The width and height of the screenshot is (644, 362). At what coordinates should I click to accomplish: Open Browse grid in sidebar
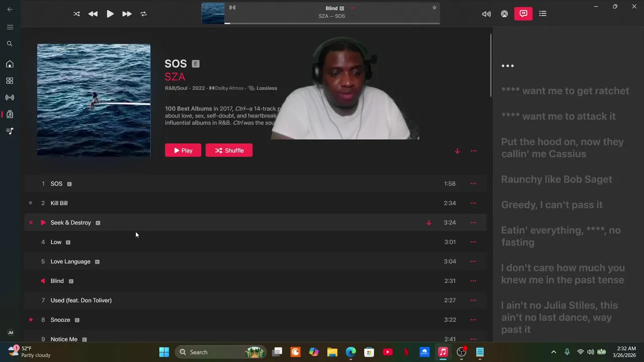coord(10,81)
